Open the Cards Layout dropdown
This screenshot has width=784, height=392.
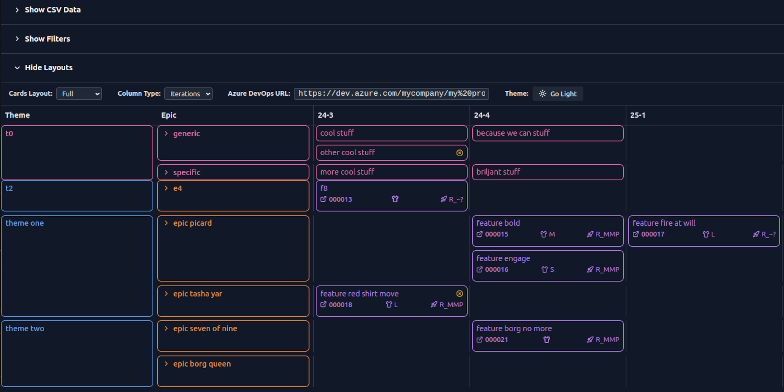pyautogui.click(x=79, y=94)
